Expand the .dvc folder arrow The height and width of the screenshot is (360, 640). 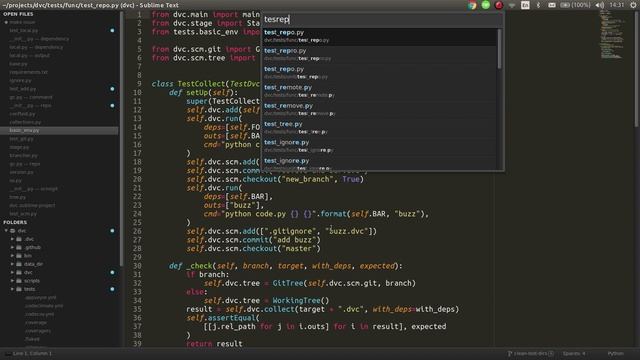[12, 239]
